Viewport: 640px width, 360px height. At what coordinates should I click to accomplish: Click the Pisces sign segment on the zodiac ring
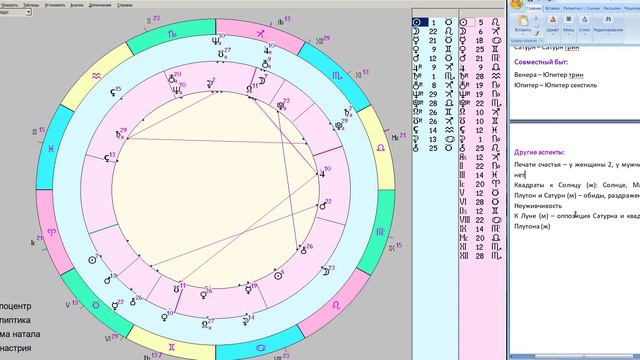click(51, 149)
